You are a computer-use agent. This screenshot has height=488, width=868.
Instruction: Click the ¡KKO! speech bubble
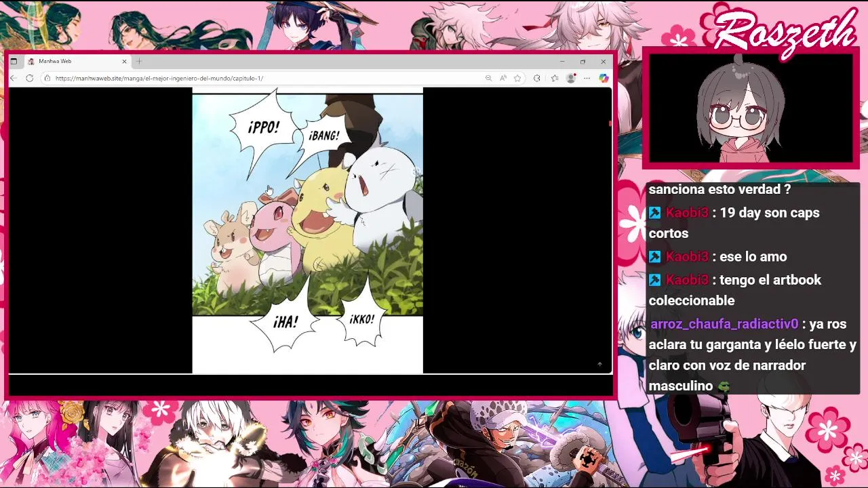(x=361, y=319)
